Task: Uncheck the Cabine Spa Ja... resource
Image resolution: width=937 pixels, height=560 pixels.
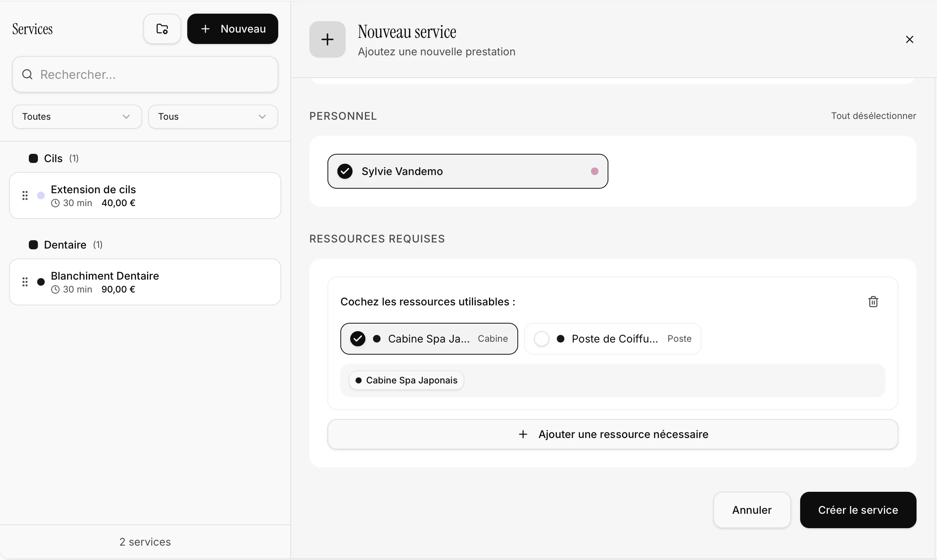Action: (x=358, y=339)
